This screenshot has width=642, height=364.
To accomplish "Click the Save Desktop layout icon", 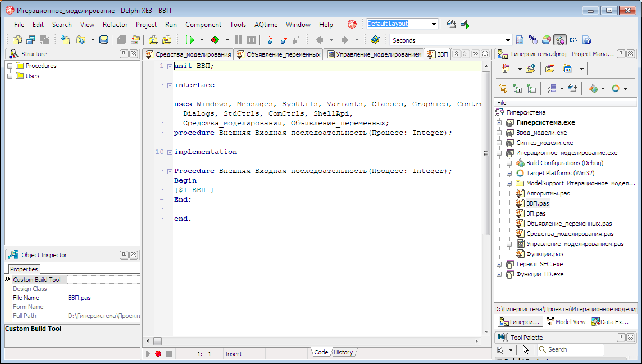I will (451, 24).
